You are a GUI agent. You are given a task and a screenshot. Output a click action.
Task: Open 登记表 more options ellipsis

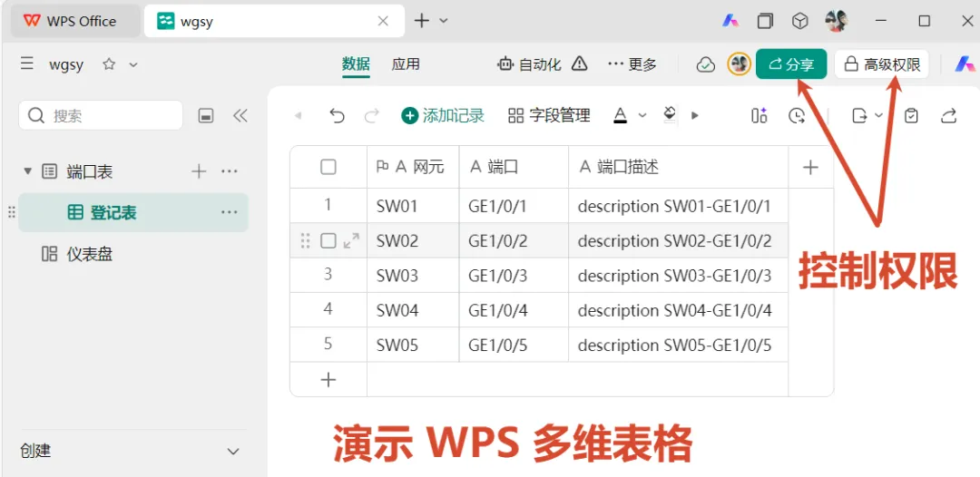230,212
